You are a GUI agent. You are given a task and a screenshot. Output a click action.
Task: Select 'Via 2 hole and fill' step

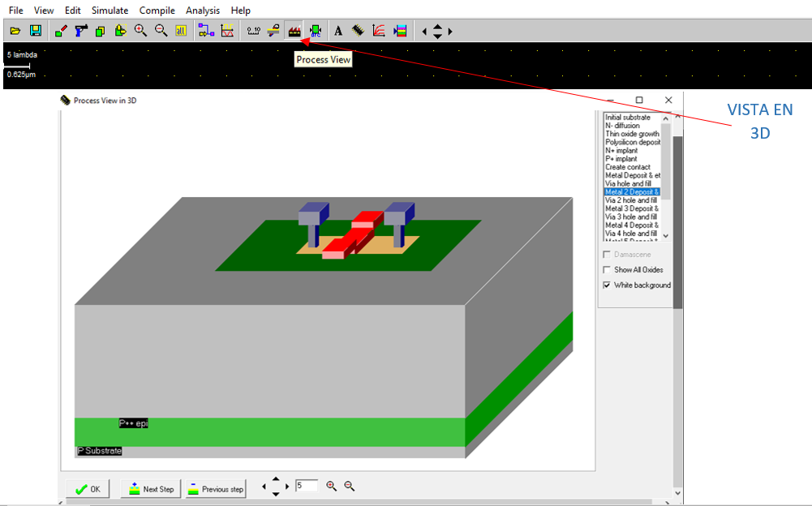click(x=632, y=200)
